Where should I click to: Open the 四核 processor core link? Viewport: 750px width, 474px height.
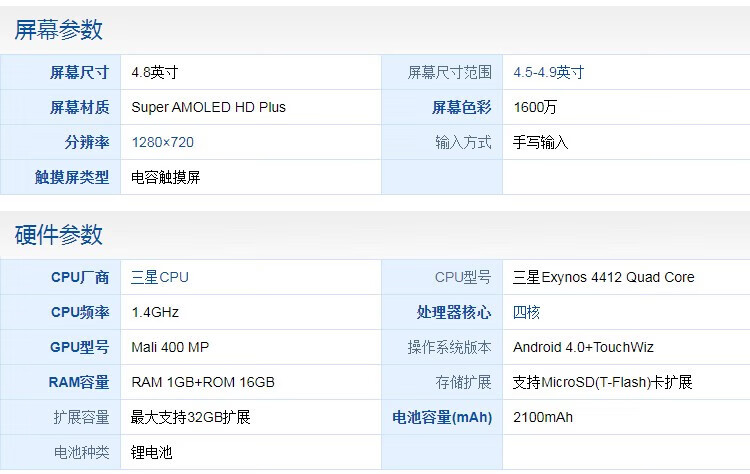point(526,312)
